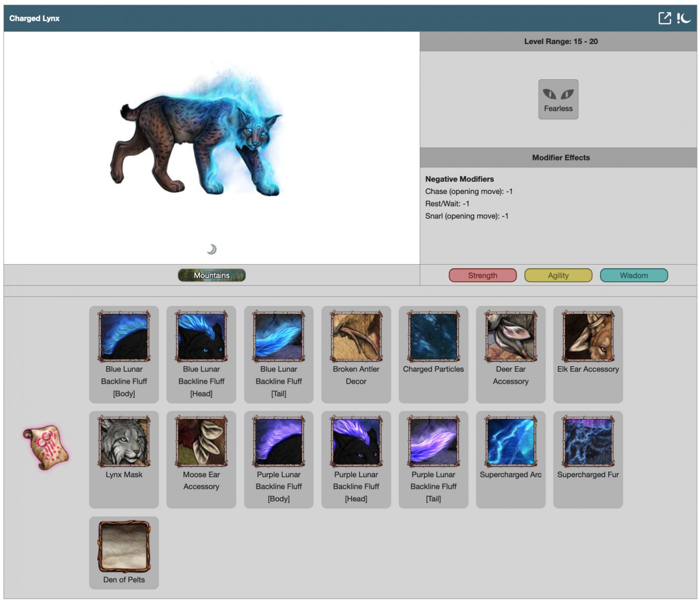
Task: Open the Charged Lynx page in new window
Action: coord(665,18)
